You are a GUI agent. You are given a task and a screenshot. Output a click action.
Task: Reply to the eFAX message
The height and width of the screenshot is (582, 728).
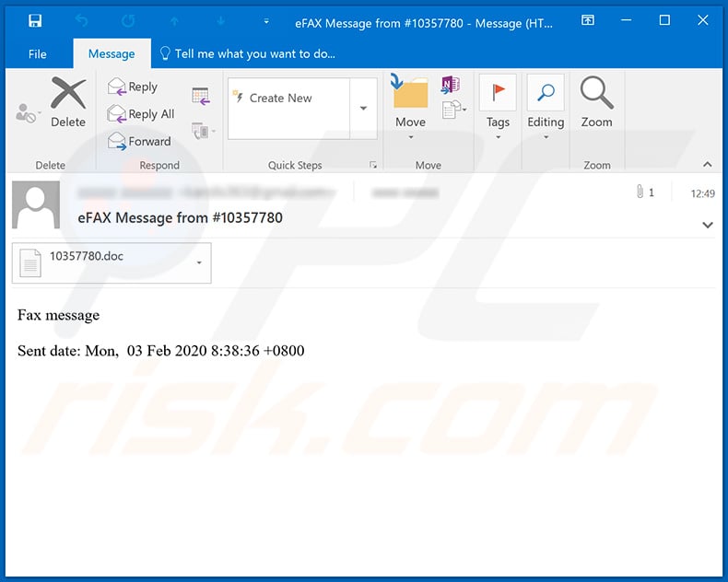pyautogui.click(x=134, y=87)
